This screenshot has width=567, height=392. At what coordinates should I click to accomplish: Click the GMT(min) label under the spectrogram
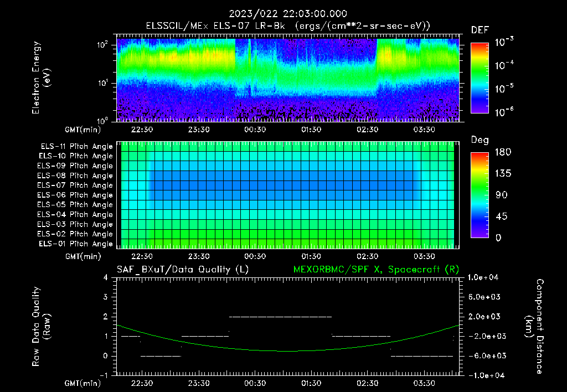click(x=83, y=130)
